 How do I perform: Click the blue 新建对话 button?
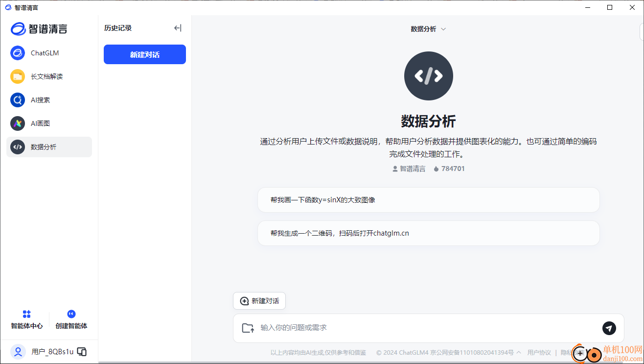[145, 54]
